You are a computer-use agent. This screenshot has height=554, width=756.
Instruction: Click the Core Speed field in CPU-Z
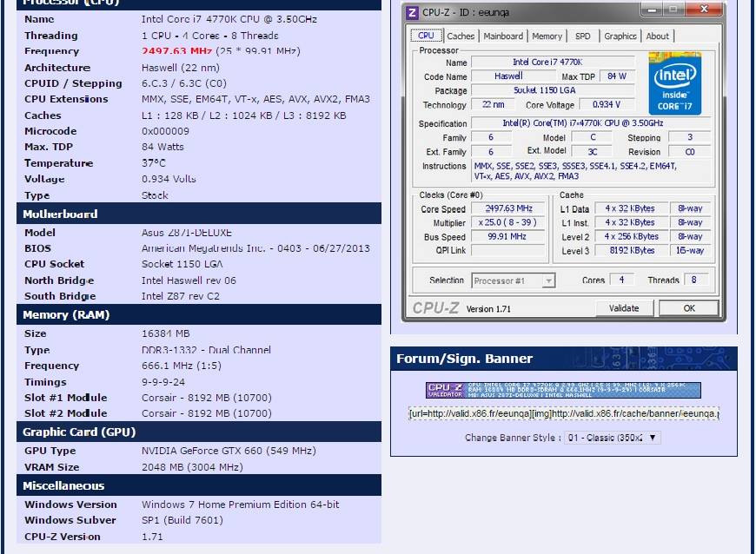(x=508, y=208)
